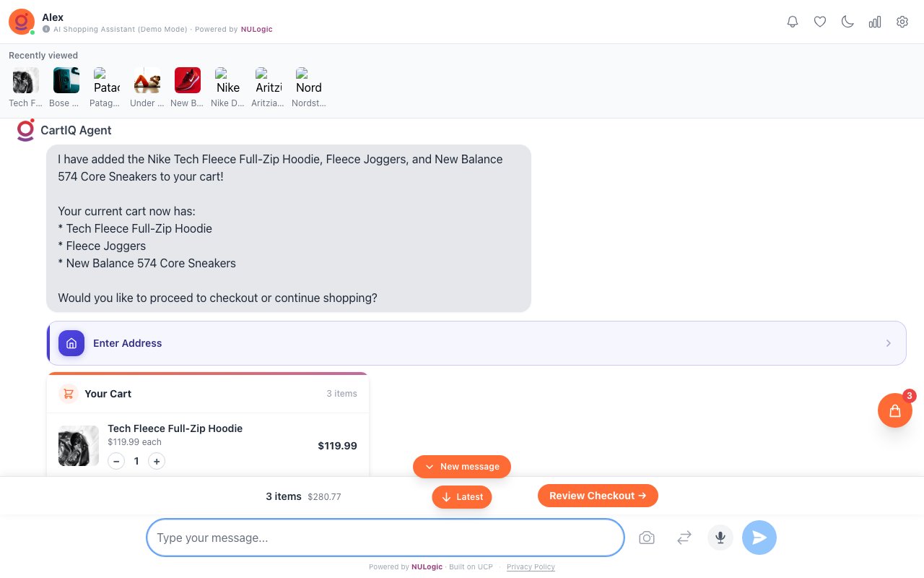Open the analytics bar chart icon
924x578 pixels.
pyautogui.click(x=875, y=22)
